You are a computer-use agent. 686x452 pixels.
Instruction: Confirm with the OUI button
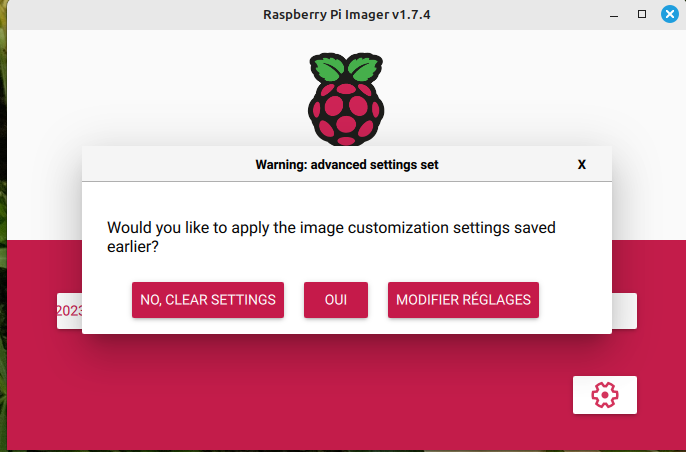pyautogui.click(x=336, y=300)
